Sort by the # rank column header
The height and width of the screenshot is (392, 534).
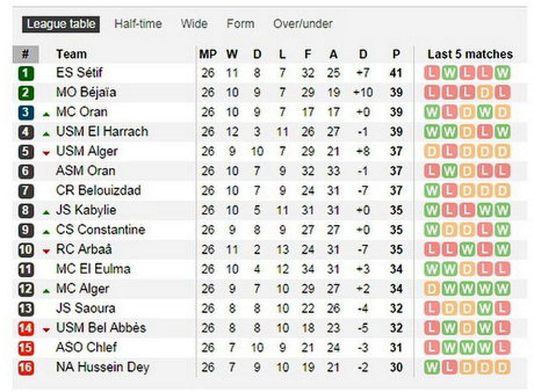pos(25,54)
